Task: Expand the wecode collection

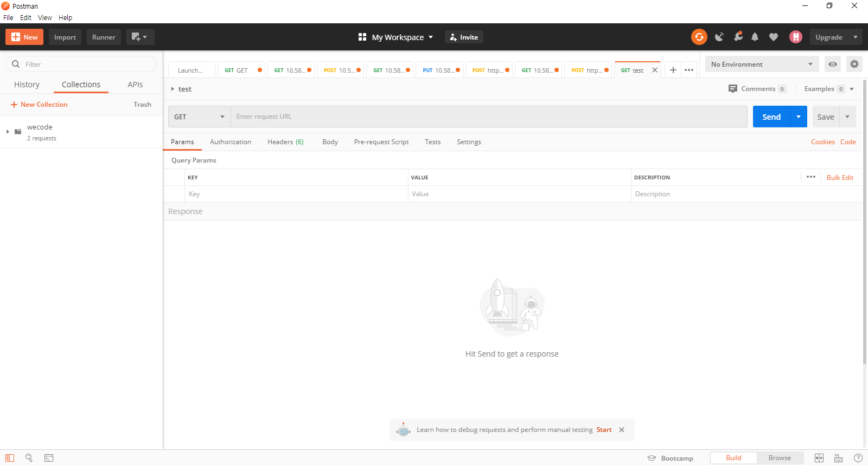Action: click(8, 132)
